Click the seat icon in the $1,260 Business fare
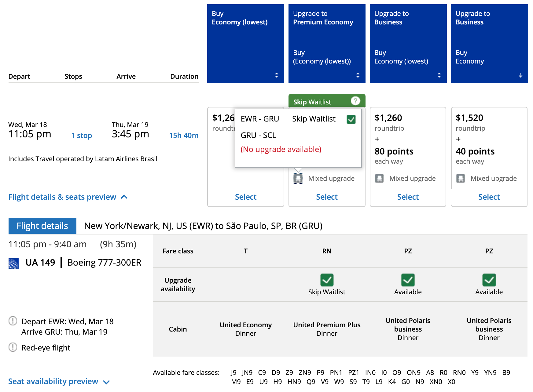Screen dimensions: 533x392 tap(379, 178)
